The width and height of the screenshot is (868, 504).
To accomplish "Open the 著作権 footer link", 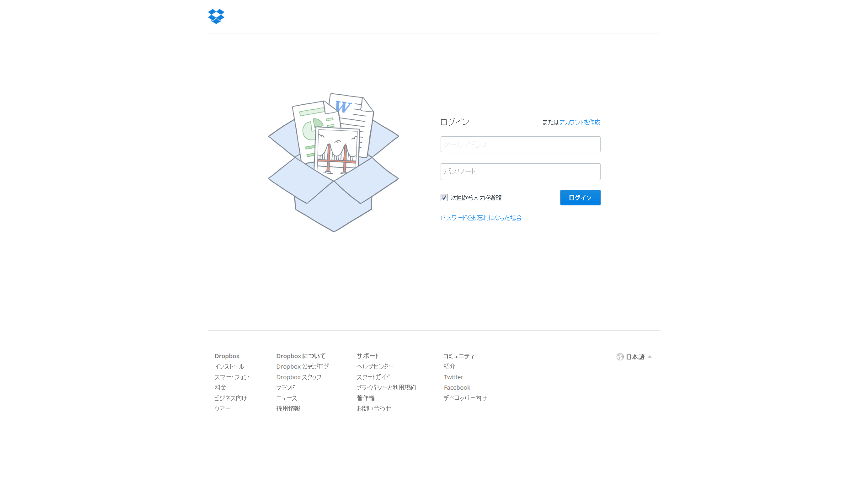I will (366, 398).
